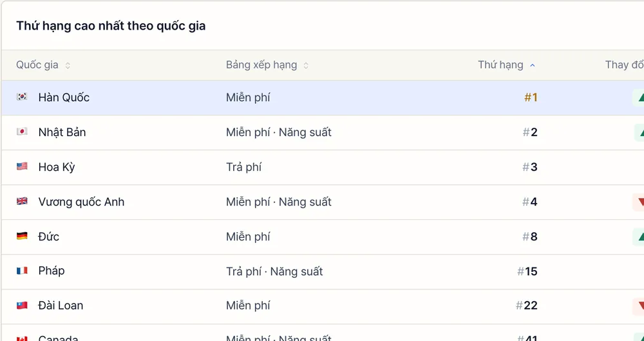Click Trả phí · Năng suất cell for Pháp
Screen dimensions: 644x341
[x=274, y=271]
